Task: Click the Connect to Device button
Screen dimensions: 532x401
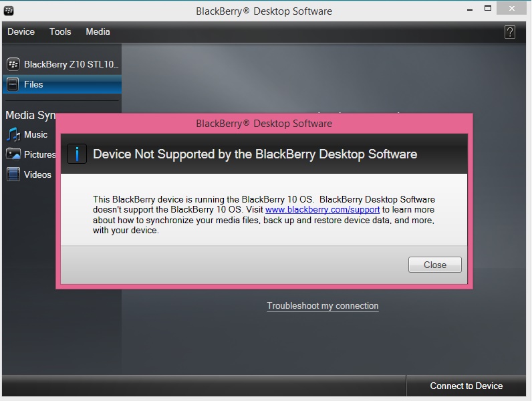Action: point(467,386)
